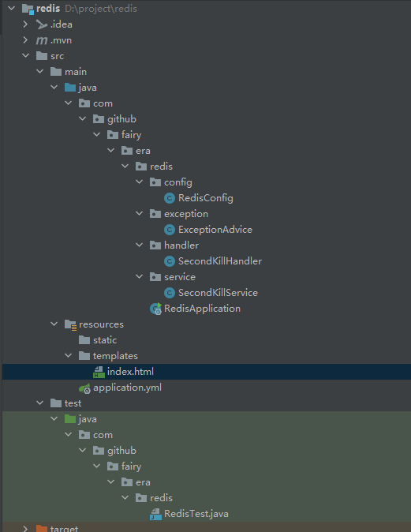
Task: Select the era package under test java
Action: (x=143, y=482)
